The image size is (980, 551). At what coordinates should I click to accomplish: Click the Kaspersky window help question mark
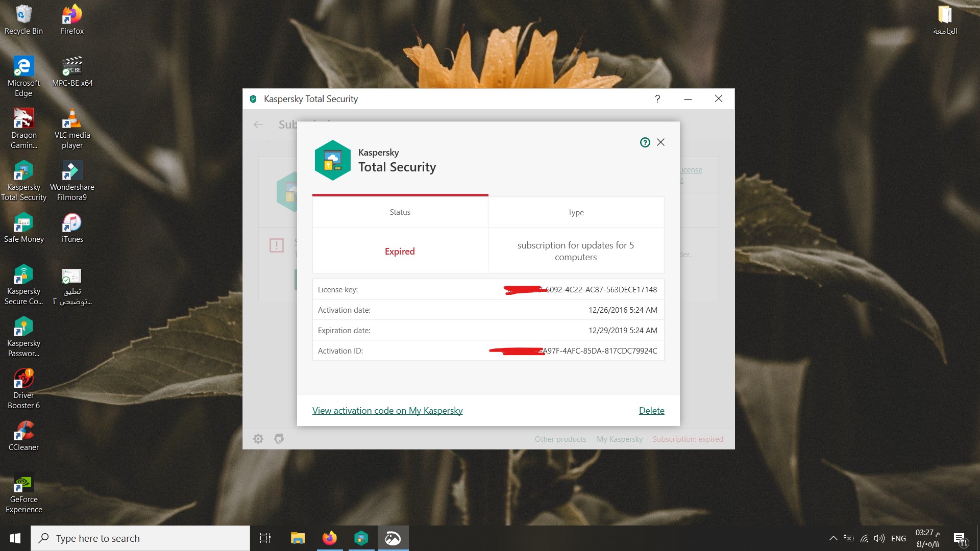pyautogui.click(x=657, y=99)
